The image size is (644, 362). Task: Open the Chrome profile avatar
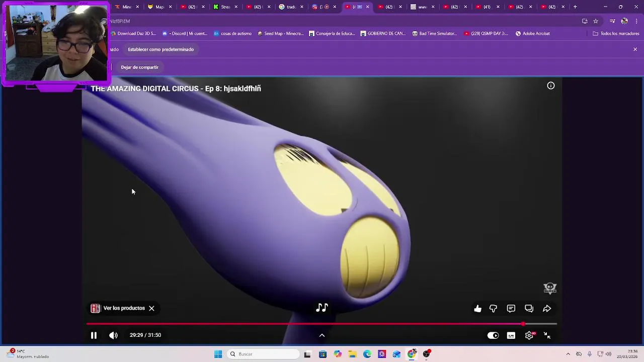point(624,21)
